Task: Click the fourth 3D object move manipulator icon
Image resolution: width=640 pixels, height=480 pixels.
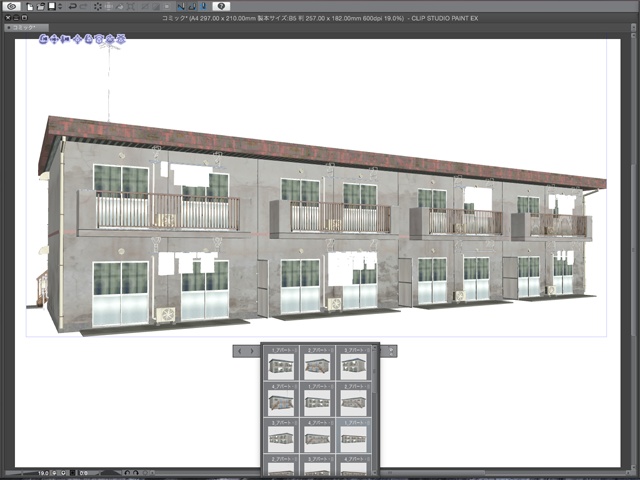Action: 79,40
